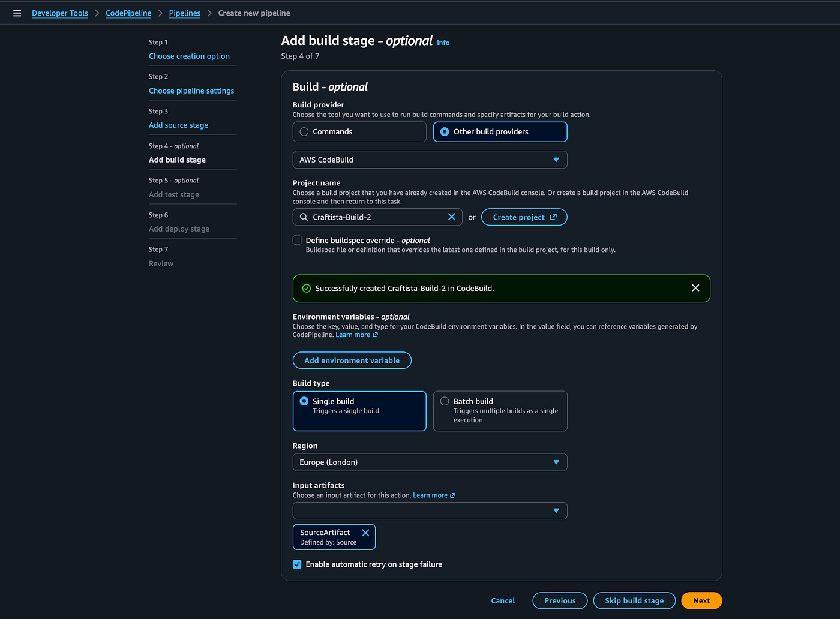
Task: Go to CodePipeline breadcrumb
Action: point(128,13)
